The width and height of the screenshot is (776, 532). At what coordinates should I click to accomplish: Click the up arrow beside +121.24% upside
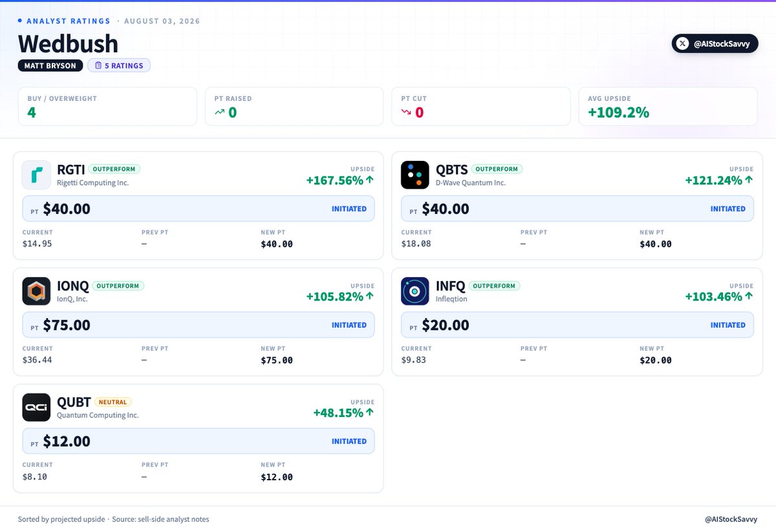tap(749, 180)
